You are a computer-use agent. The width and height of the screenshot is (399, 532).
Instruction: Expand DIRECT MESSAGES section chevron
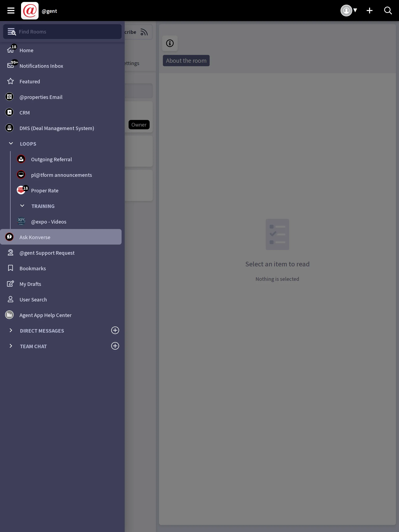click(11, 330)
